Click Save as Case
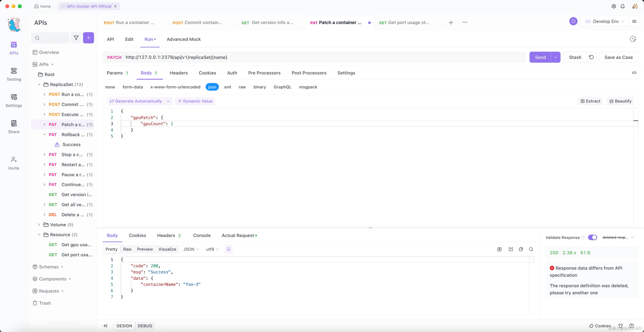 coord(618,57)
